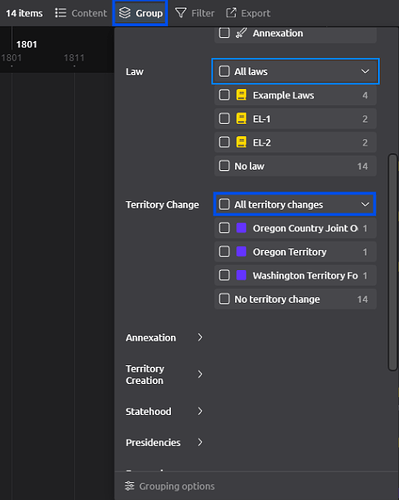Click the grey 1801 timeline tick label

coord(11,58)
